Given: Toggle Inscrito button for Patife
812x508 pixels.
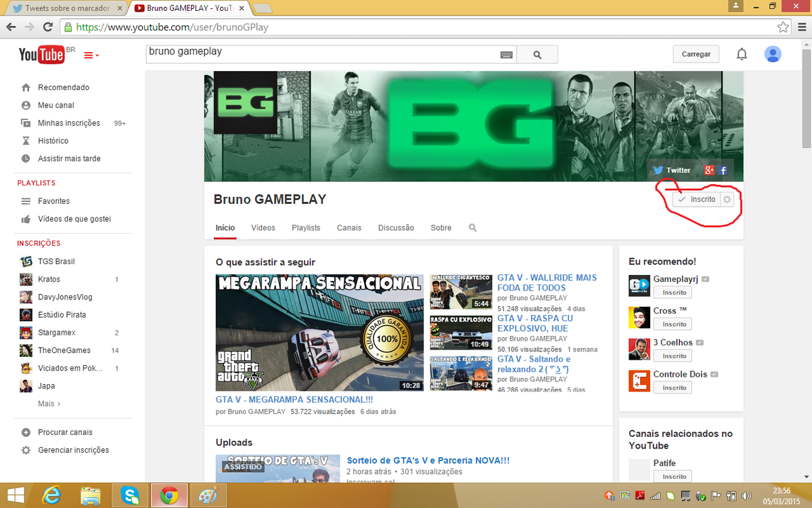Looking at the screenshot, I should pyautogui.click(x=674, y=477).
